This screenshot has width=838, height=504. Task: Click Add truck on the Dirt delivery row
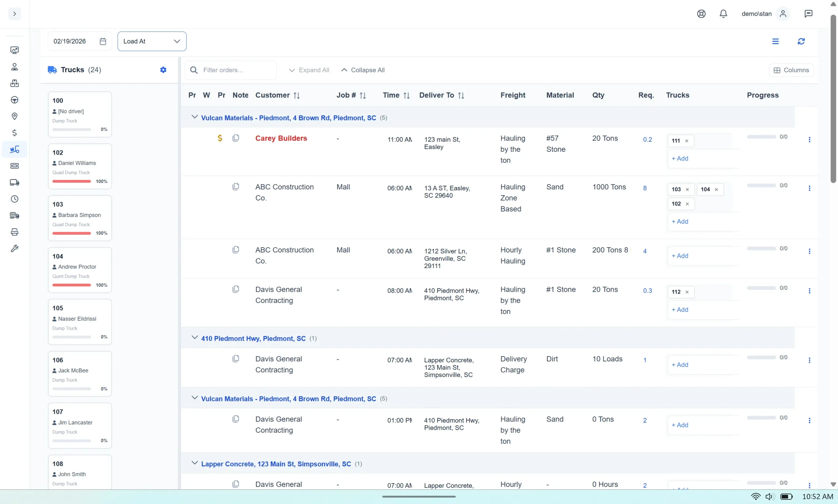tap(680, 364)
